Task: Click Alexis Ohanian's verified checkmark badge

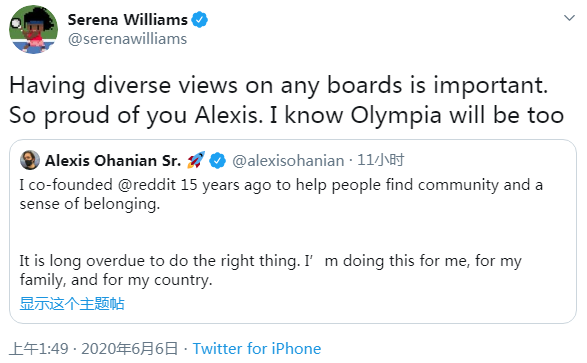Action: coord(217,161)
